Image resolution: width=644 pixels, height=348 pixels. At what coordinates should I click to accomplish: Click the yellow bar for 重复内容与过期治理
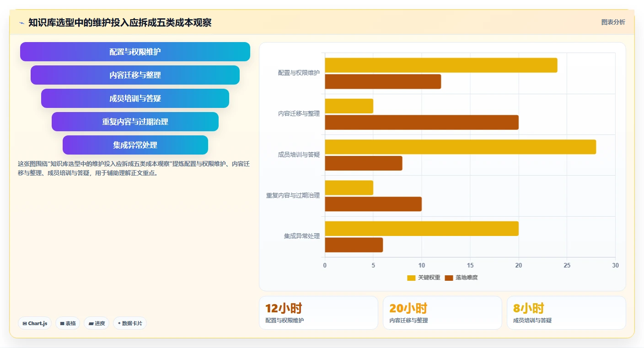[349, 187]
